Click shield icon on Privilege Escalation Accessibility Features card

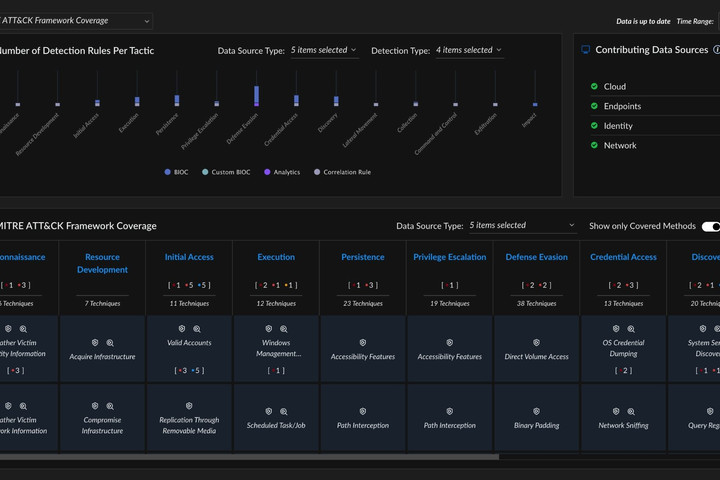(450, 343)
